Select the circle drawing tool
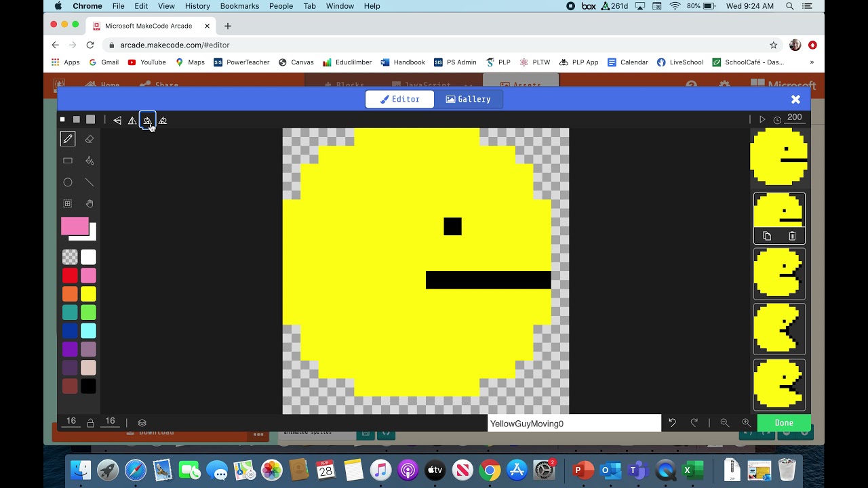Screen dimensions: 868x488 coord(68,182)
